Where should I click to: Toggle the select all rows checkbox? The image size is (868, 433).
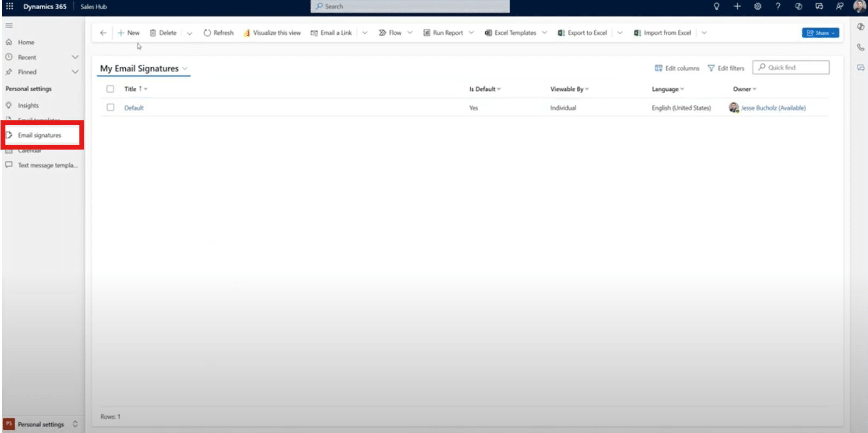point(111,89)
